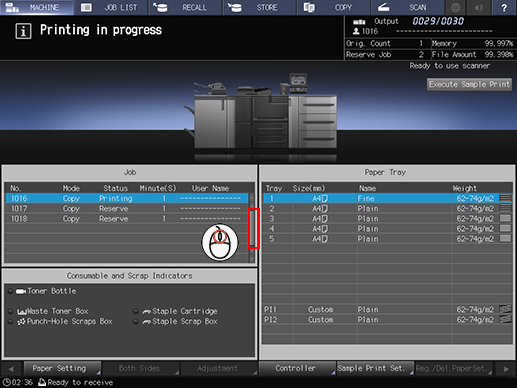The height and width of the screenshot is (388, 517).
Task: Select paper tray 5 row
Action: point(388,239)
